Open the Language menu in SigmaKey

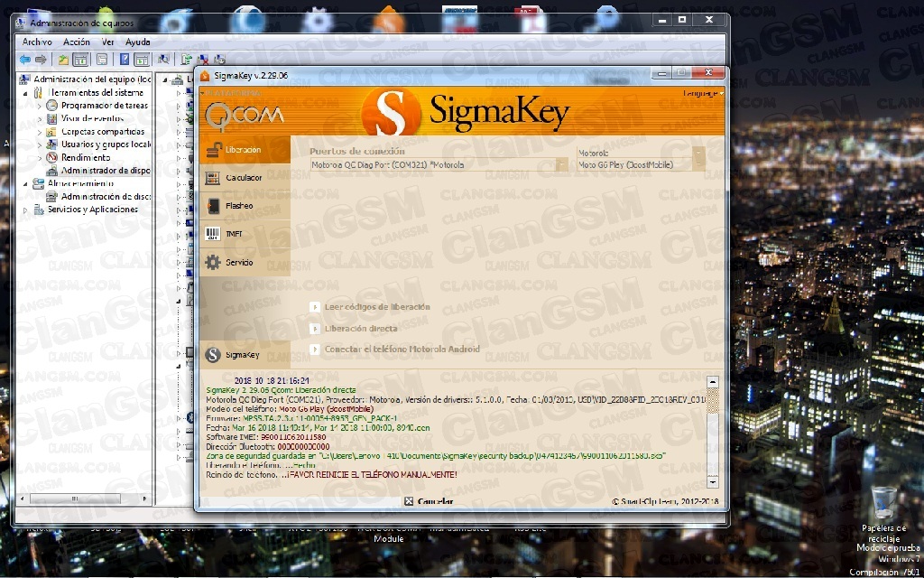coord(703,93)
